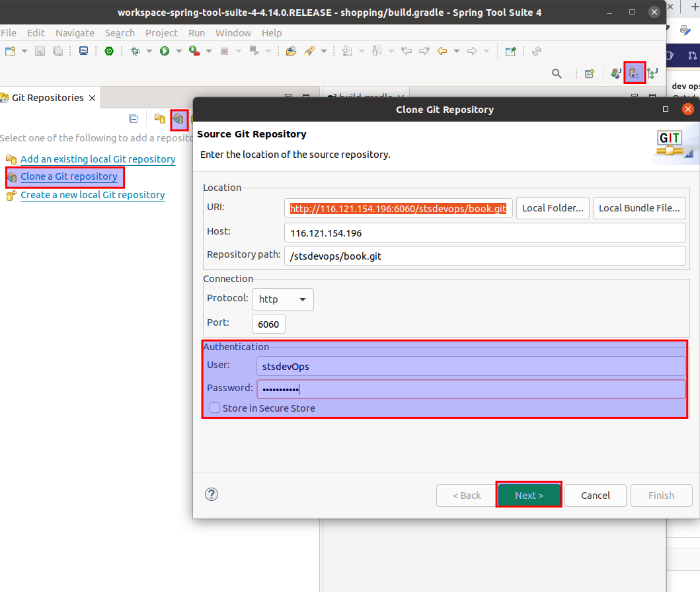Click the Cancel button in clone dialog
This screenshot has height=592, width=700.
pos(595,495)
